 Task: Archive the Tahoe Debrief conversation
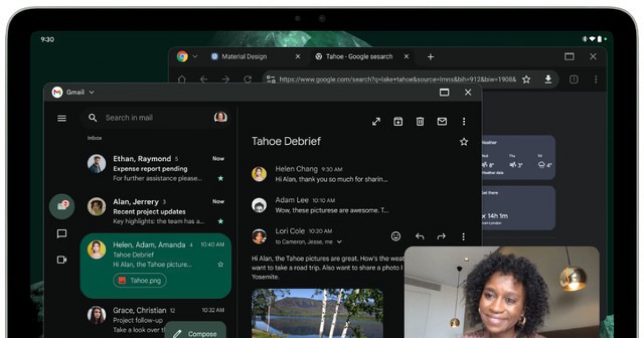[397, 122]
